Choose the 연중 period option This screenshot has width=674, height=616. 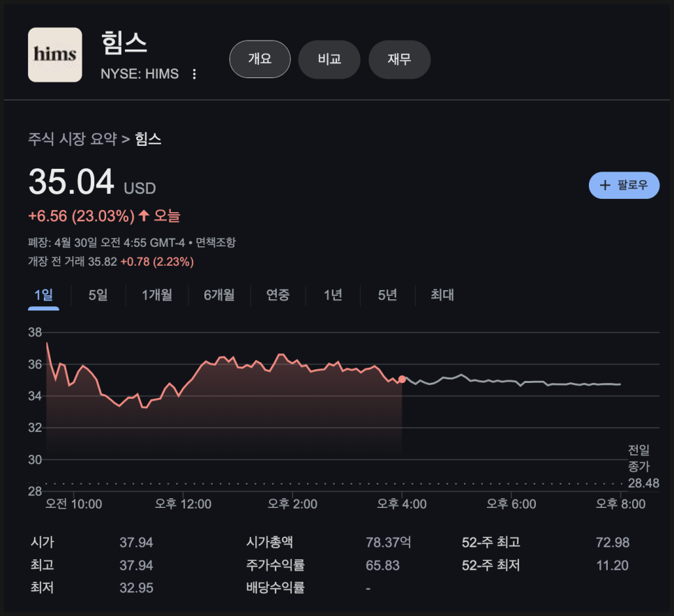coord(278,295)
